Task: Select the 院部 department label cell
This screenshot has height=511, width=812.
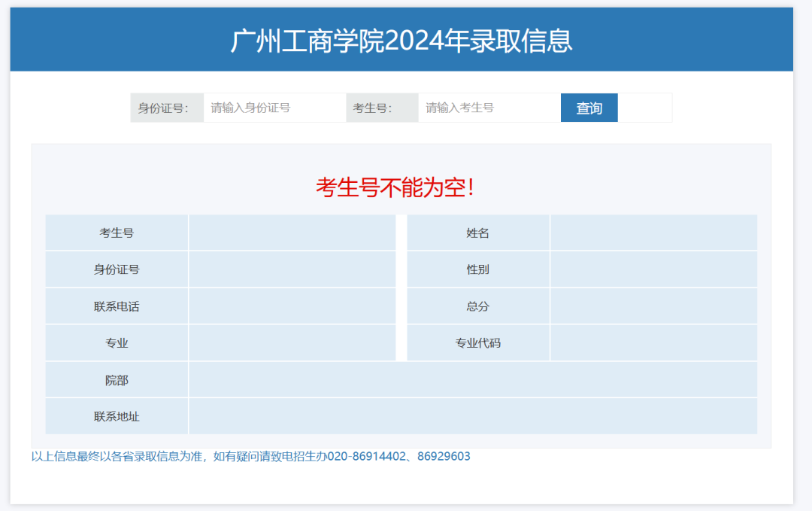Action: pos(116,379)
